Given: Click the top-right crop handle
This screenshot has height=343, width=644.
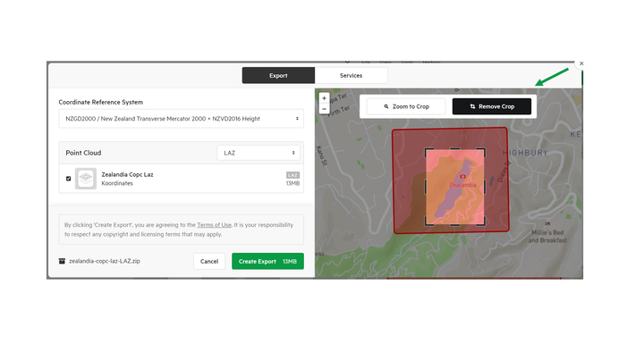Looking at the screenshot, I should (x=482, y=152).
